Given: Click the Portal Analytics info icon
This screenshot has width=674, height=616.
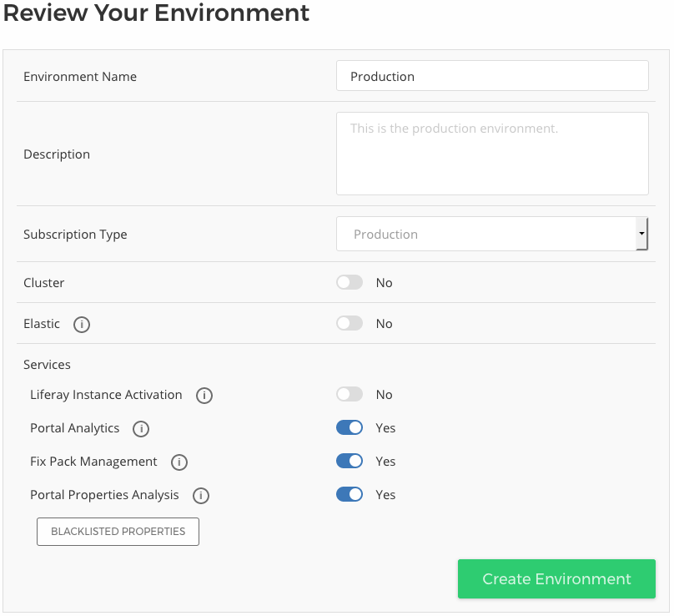Looking at the screenshot, I should tap(141, 429).
